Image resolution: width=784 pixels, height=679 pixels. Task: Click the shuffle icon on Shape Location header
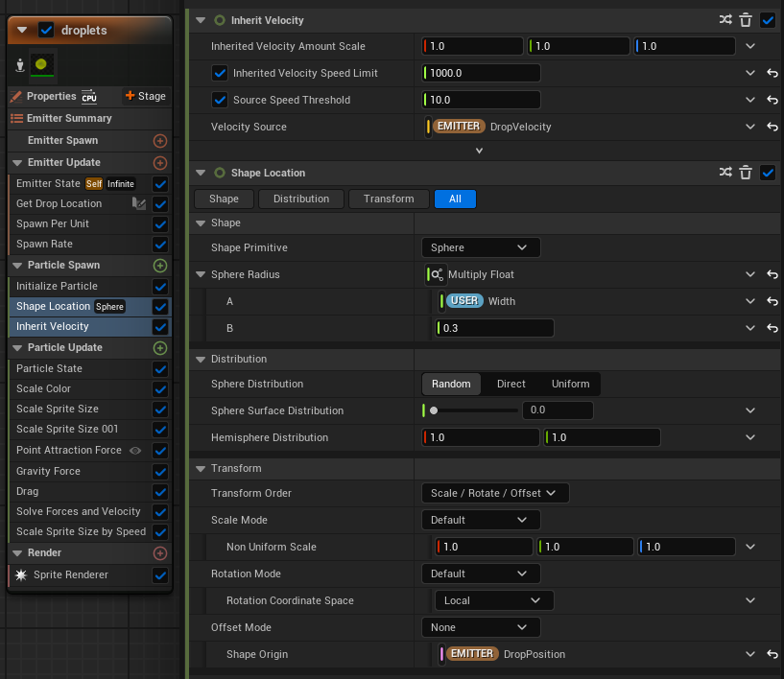(726, 173)
